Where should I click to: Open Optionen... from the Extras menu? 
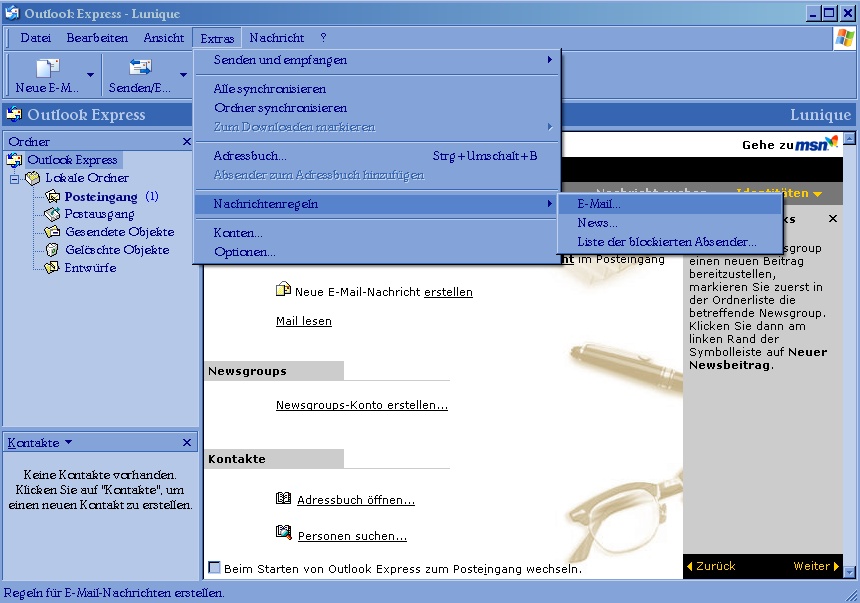(x=377, y=252)
